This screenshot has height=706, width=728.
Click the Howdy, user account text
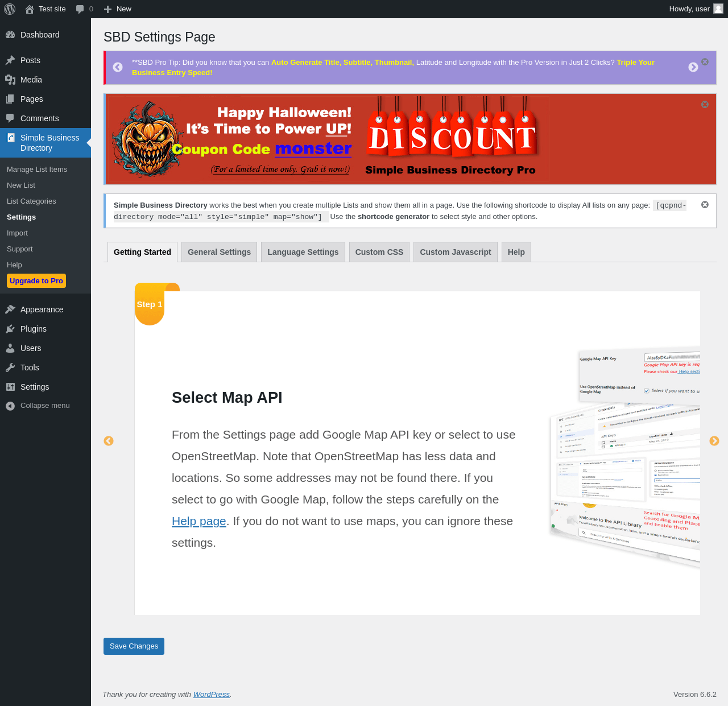pos(689,9)
